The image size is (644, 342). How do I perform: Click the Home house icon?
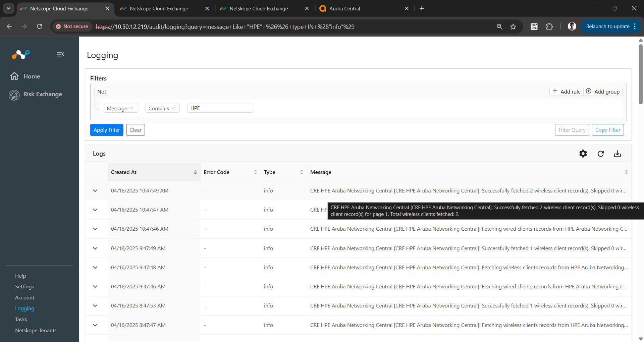[x=14, y=76]
